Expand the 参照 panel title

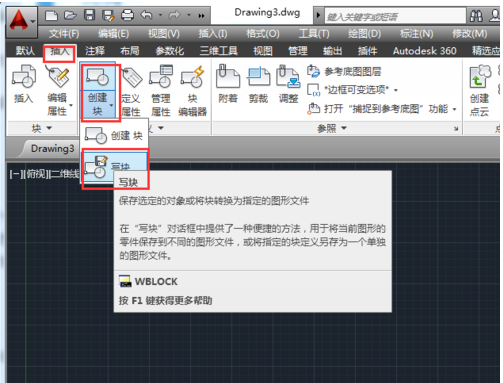pos(332,128)
